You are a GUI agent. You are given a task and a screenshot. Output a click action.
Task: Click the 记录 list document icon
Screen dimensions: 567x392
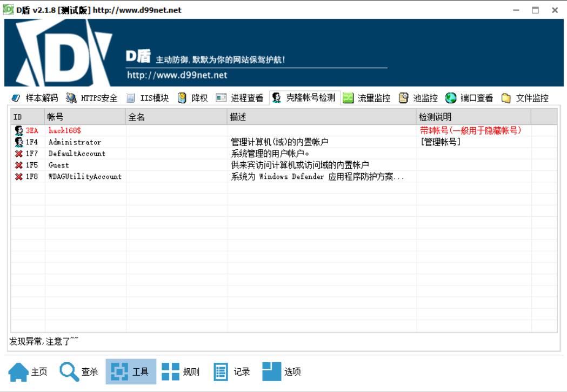coord(221,372)
